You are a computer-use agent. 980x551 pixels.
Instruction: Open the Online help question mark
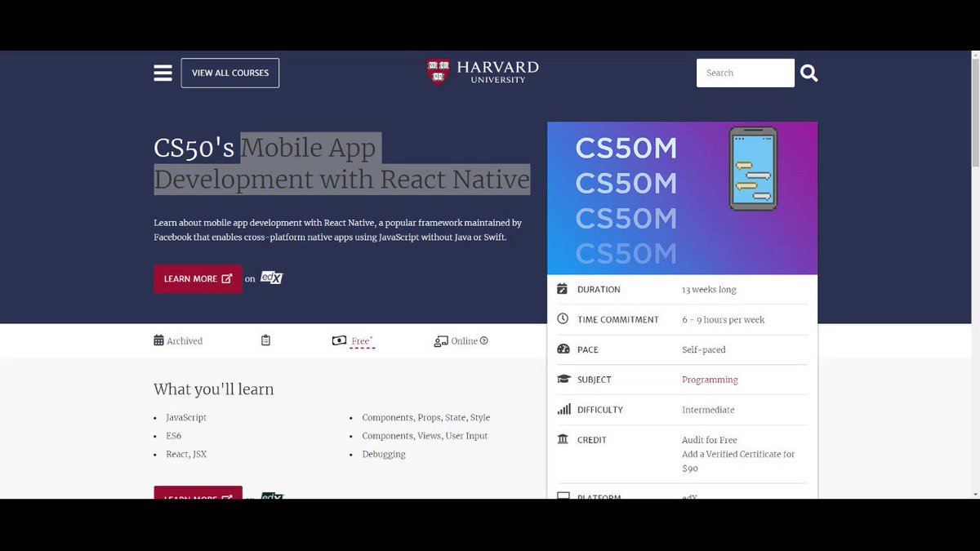(x=483, y=340)
